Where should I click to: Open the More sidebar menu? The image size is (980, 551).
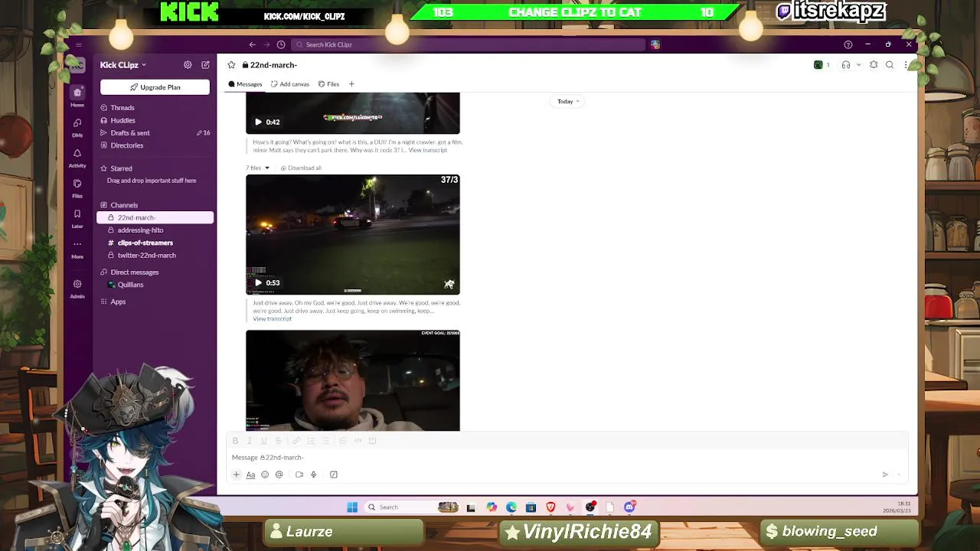click(77, 249)
